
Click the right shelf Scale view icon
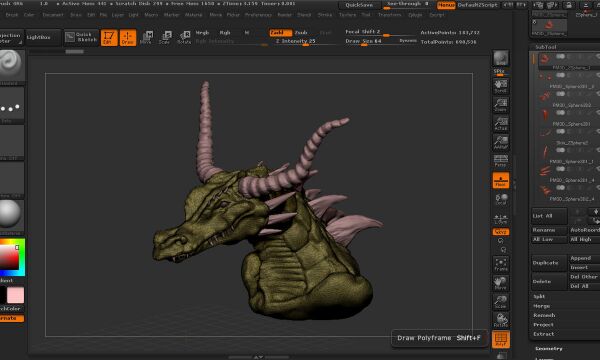click(501, 301)
